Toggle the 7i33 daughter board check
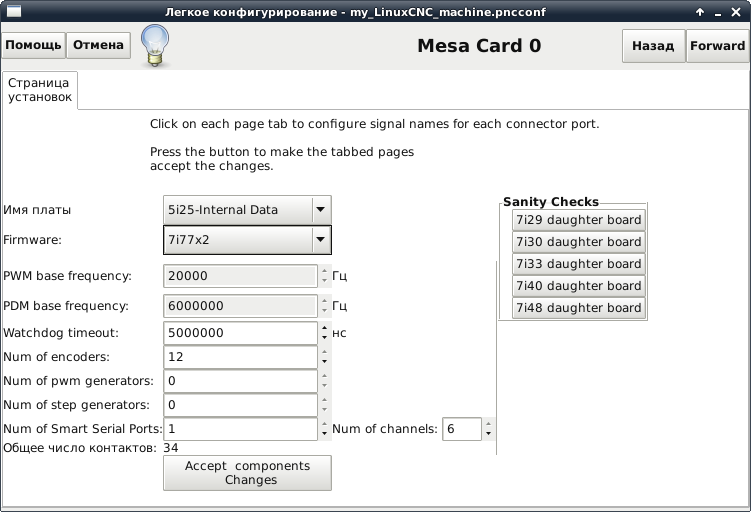Screen dimensions: 751x512 tap(578, 264)
